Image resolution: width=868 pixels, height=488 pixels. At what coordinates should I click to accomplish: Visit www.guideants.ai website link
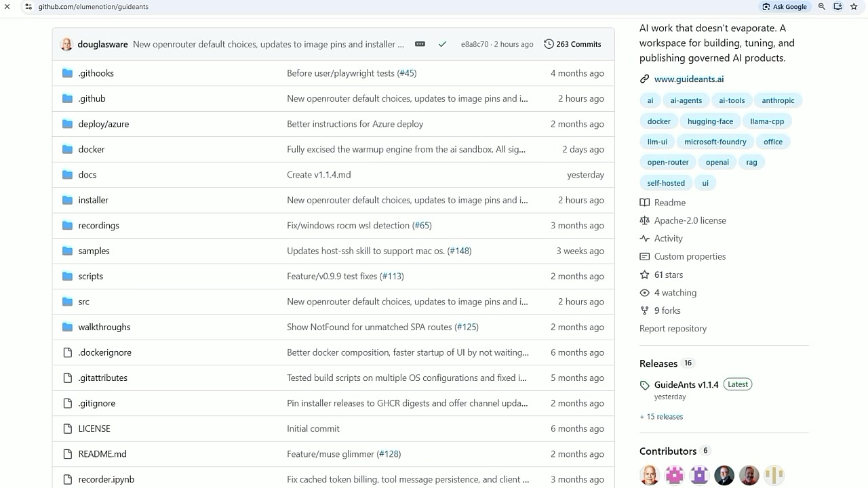[689, 79]
